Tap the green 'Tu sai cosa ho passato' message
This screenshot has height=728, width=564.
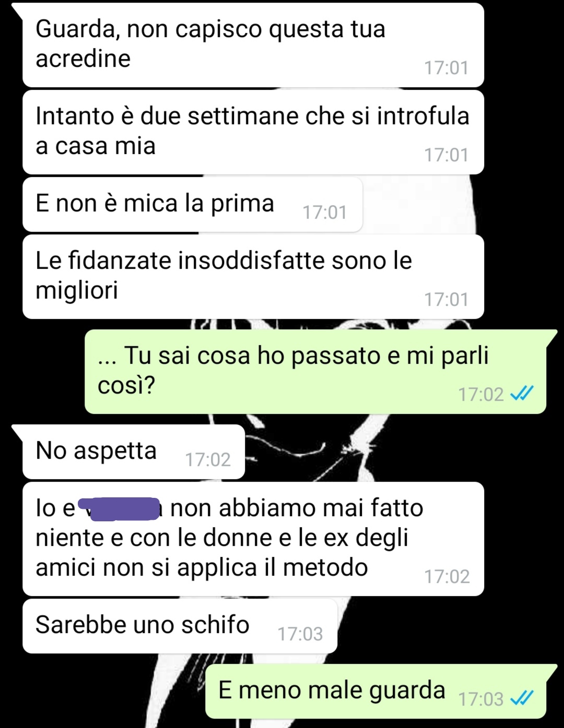(315, 372)
